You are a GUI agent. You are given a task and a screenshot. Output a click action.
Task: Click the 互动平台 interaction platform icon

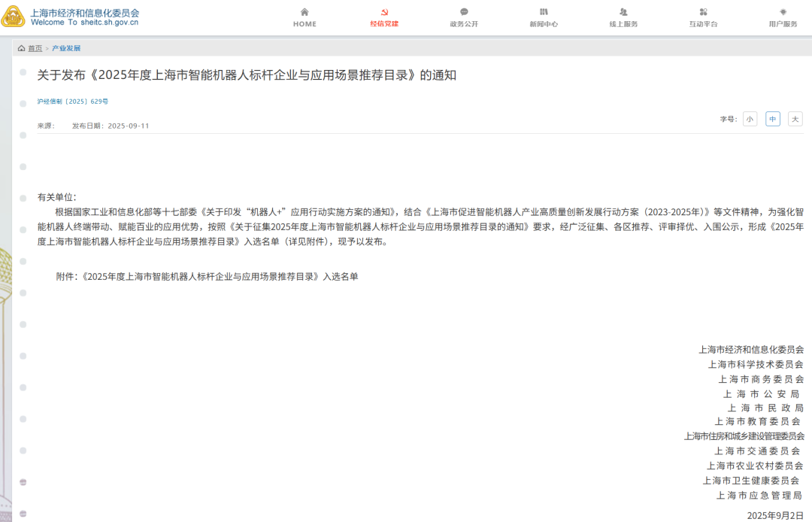pos(702,12)
